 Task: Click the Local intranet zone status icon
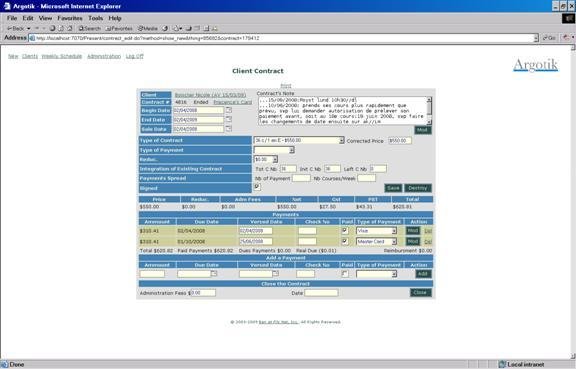502,365
